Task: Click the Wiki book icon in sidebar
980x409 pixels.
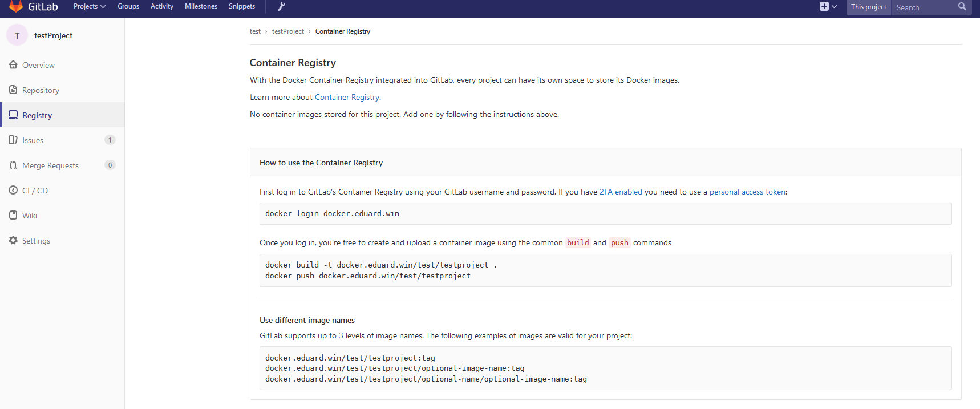Action: pos(13,216)
